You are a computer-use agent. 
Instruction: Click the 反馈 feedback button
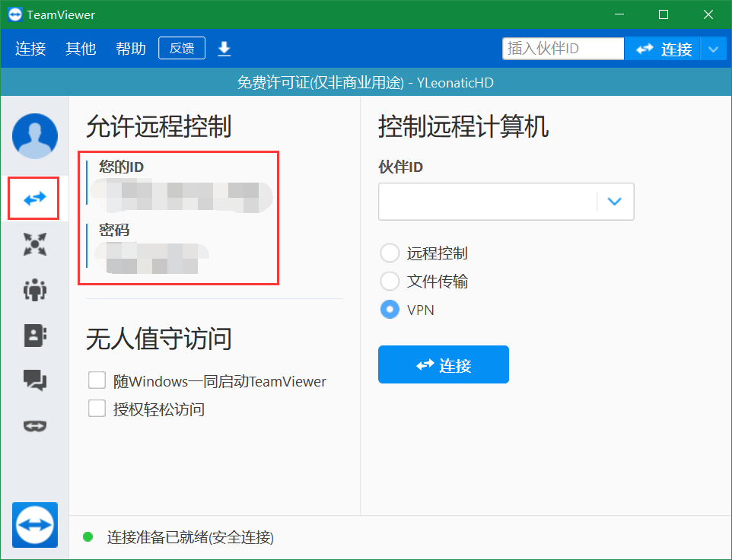(x=182, y=48)
